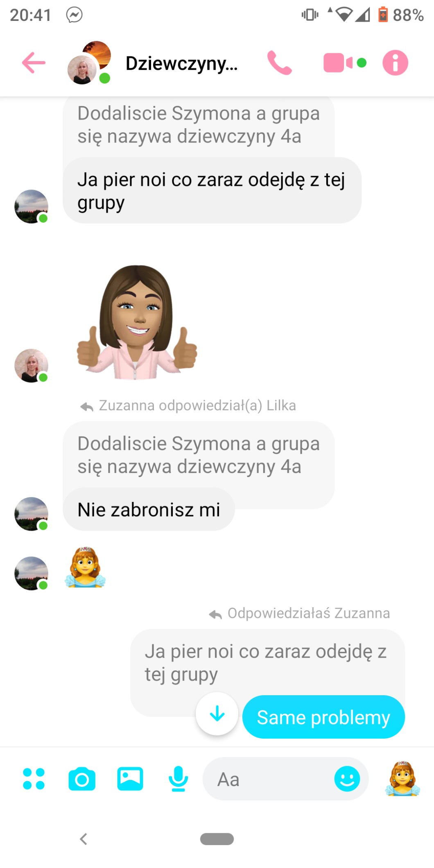Open the camera from the bottom toolbar
The width and height of the screenshot is (434, 868).
pyautogui.click(x=82, y=779)
